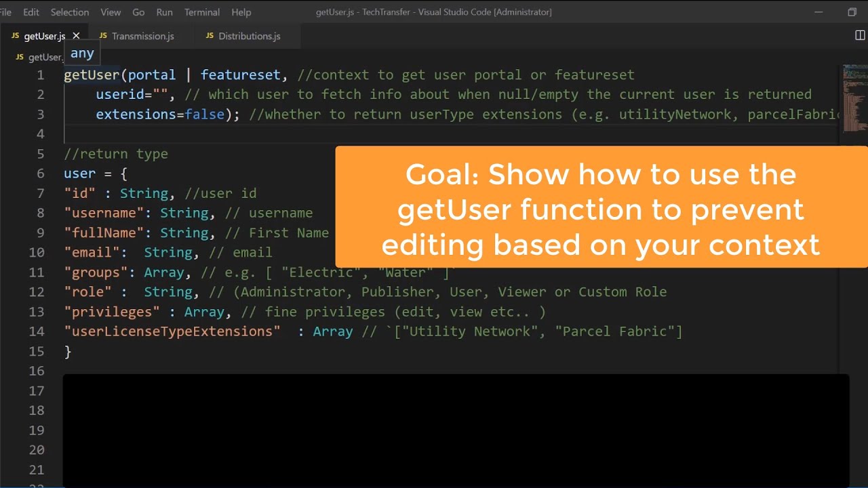The image size is (868, 488).
Task: Click the window title text TechTransfer
Action: click(x=387, y=12)
